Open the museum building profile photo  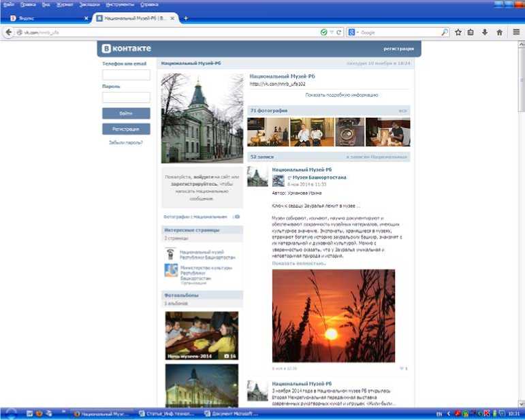coord(202,118)
